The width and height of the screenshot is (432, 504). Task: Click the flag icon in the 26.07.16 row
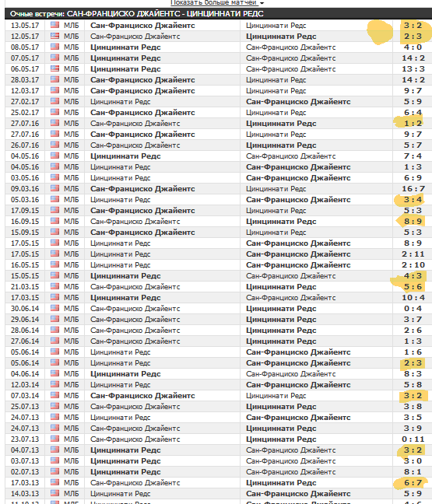click(55, 145)
